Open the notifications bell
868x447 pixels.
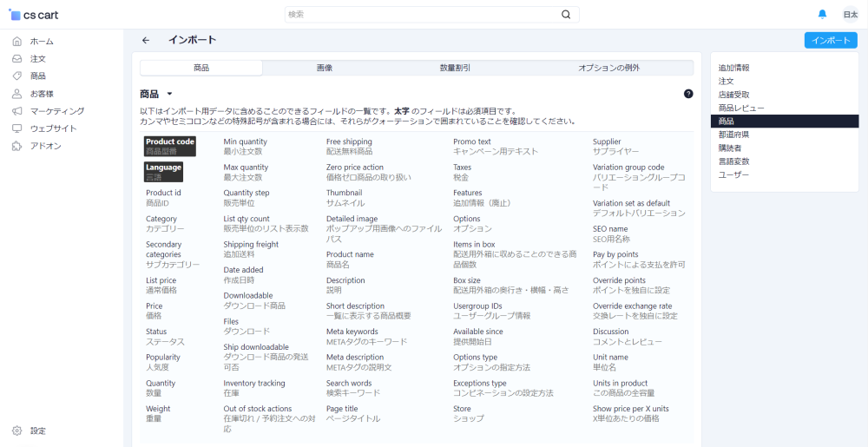tap(822, 15)
